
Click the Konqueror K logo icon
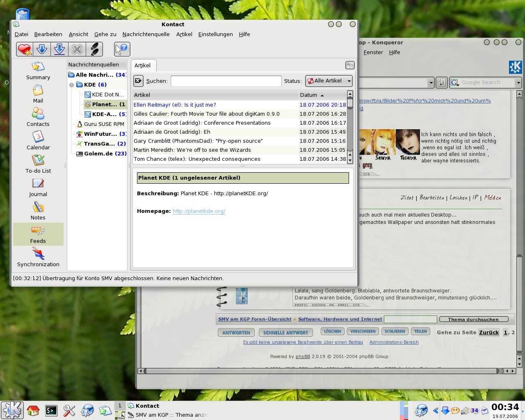point(515,67)
